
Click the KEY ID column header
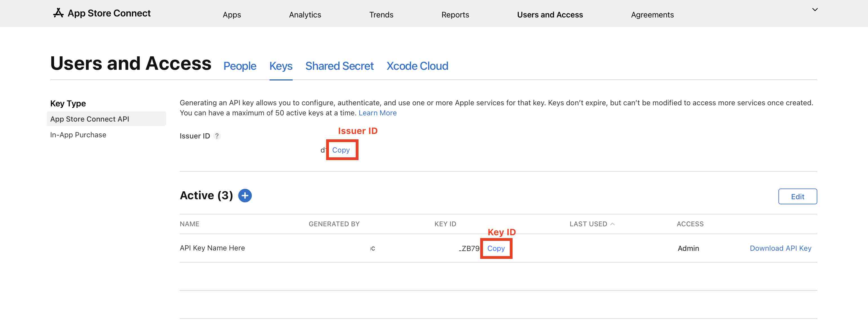pos(445,224)
